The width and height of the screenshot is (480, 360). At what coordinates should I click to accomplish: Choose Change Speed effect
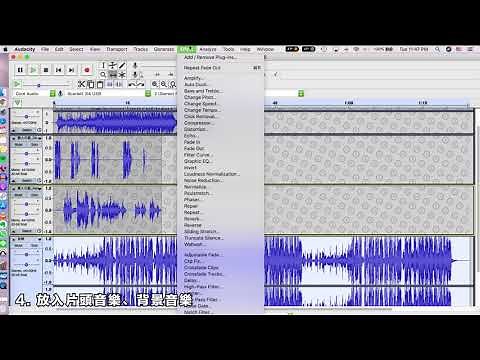coord(220,104)
